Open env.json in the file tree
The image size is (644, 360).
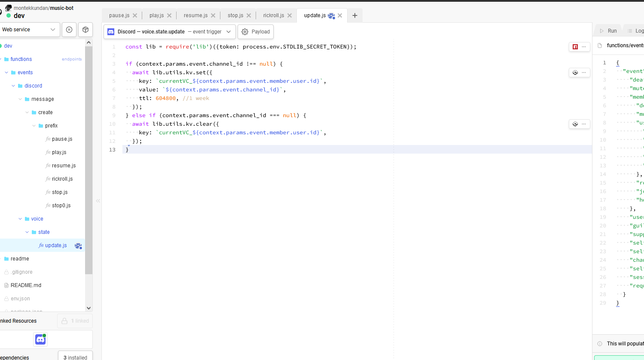click(20, 299)
